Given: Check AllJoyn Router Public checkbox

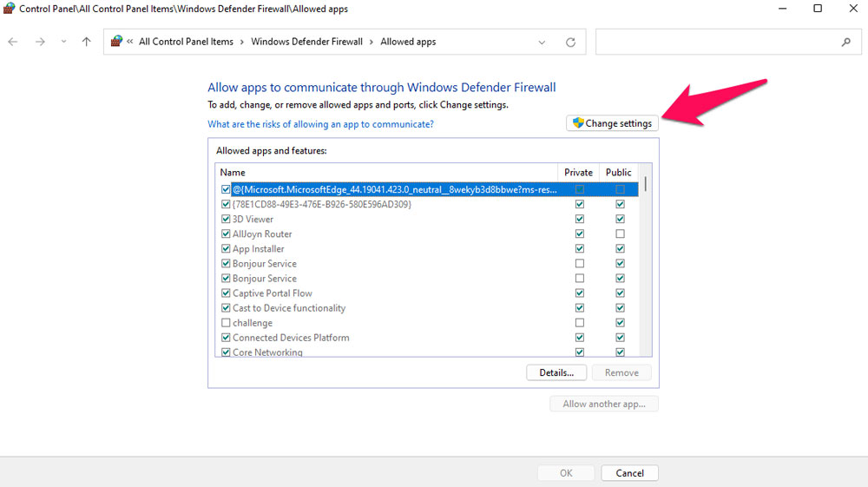Looking at the screenshot, I should [x=620, y=234].
